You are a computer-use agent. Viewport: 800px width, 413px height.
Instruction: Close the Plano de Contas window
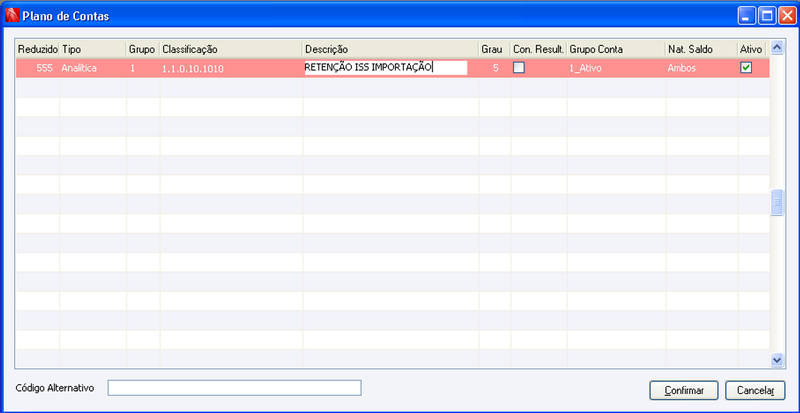click(786, 16)
